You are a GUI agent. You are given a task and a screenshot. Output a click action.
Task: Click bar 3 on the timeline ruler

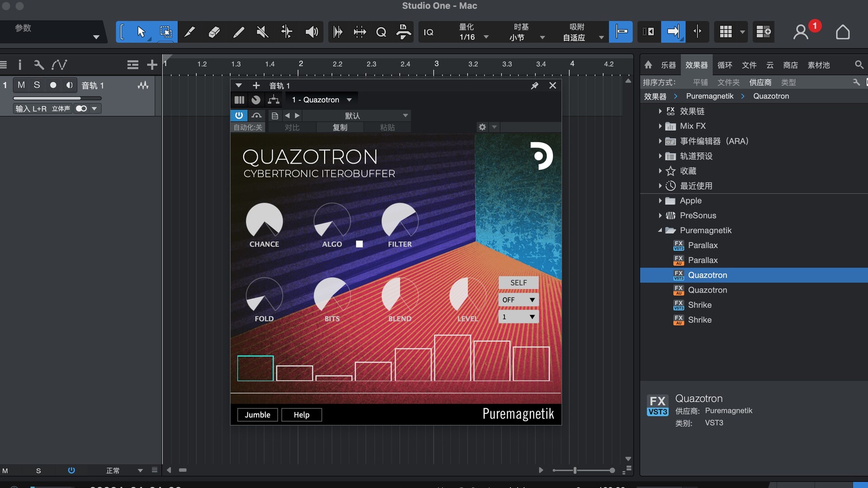[x=436, y=64]
